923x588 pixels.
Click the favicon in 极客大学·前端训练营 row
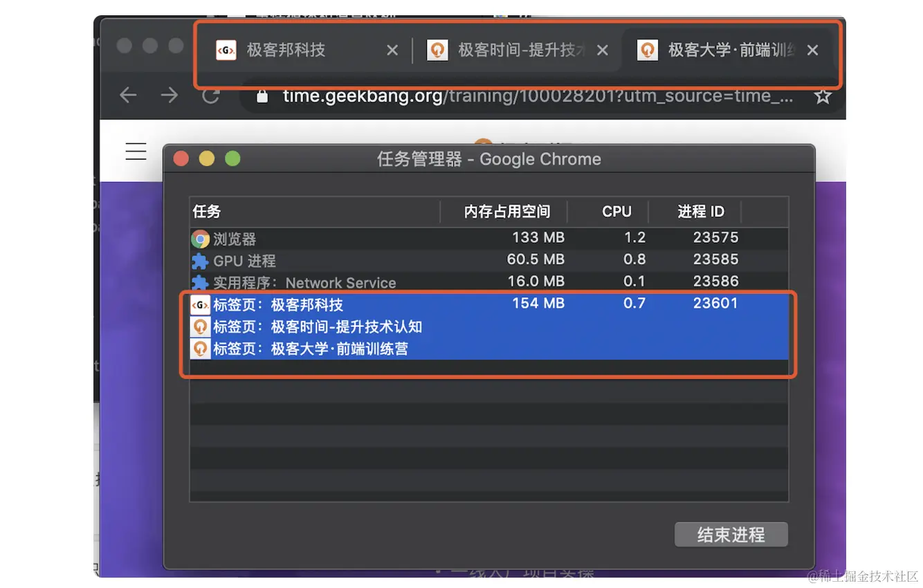pos(200,349)
